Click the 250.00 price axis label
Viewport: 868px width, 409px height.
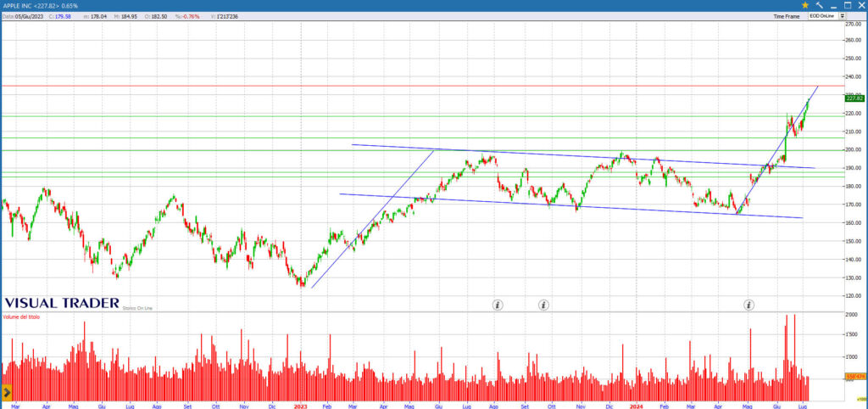pos(853,59)
